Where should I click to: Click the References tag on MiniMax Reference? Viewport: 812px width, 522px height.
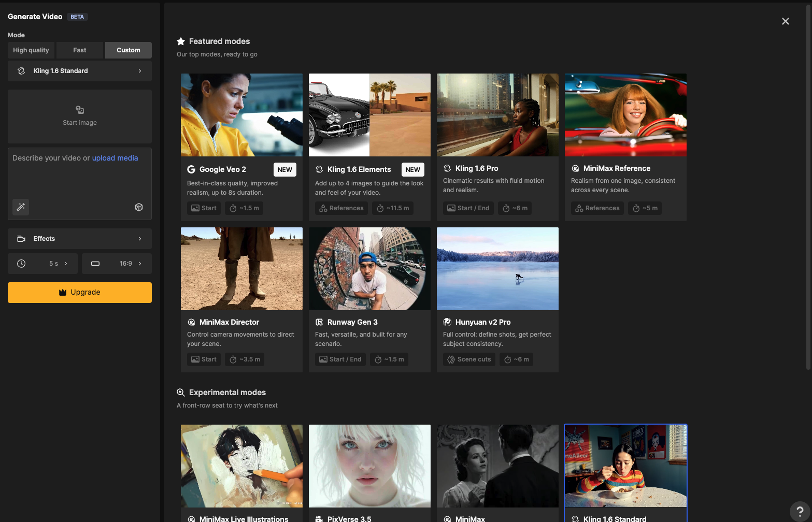pos(597,208)
